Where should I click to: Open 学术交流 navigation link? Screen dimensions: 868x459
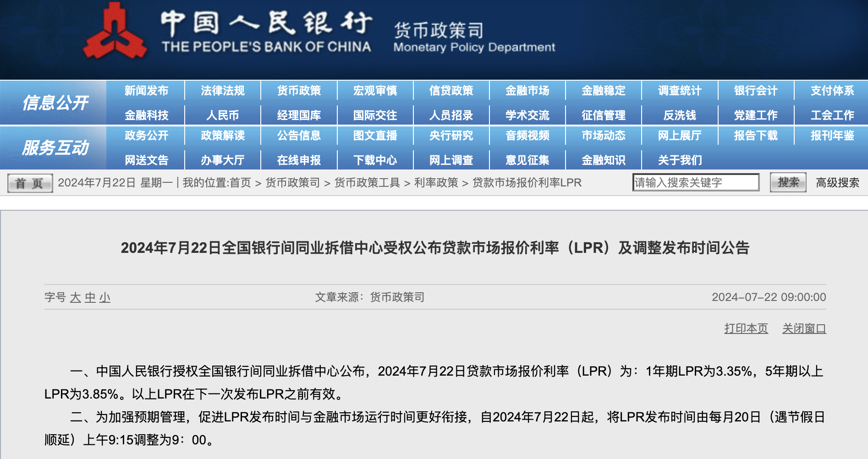[x=527, y=115]
